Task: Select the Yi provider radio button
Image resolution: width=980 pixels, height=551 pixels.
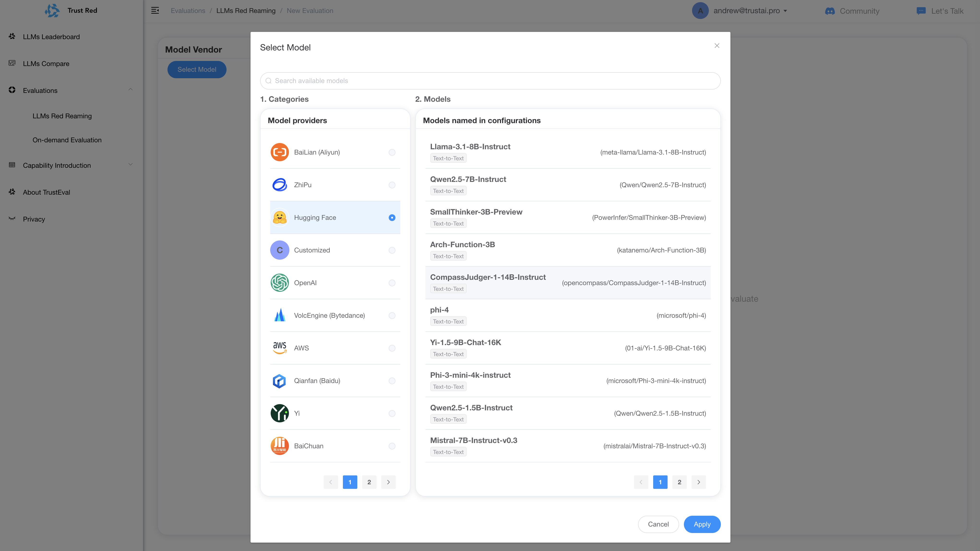Action: (x=392, y=413)
